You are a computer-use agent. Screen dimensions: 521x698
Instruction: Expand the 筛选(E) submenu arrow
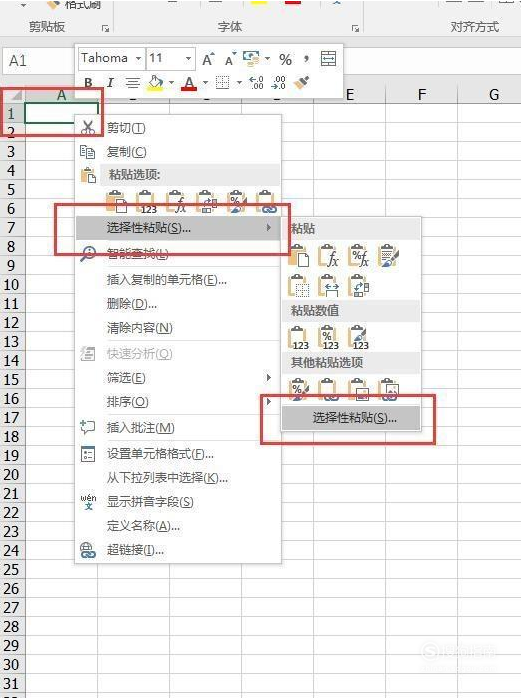[269, 377]
